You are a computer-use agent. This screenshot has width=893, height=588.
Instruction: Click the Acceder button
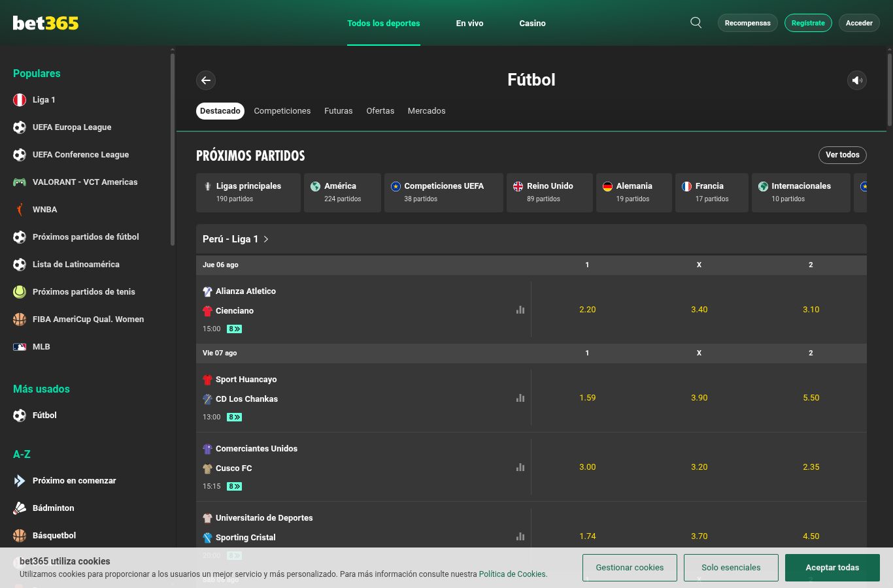click(860, 23)
